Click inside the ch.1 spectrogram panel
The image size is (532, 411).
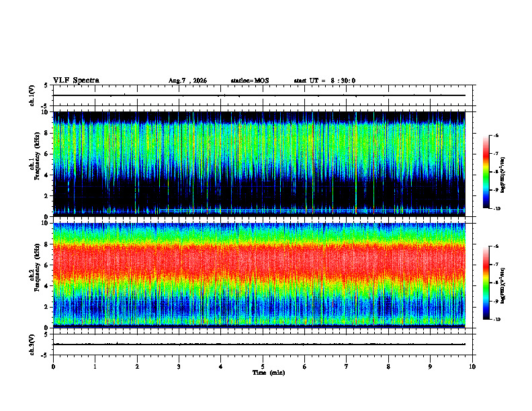[x=259, y=164]
